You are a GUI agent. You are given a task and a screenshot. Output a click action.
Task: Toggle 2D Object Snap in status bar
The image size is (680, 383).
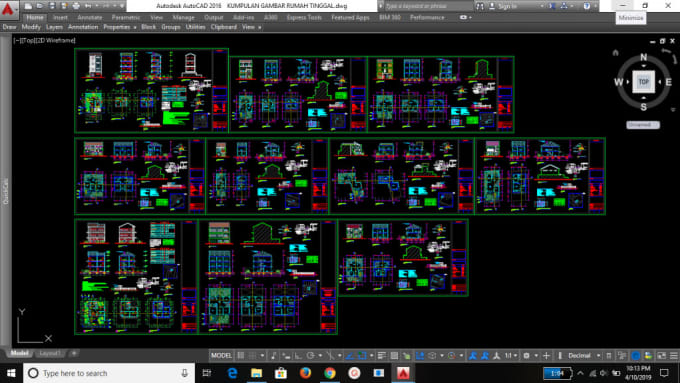pyautogui.click(x=362, y=356)
